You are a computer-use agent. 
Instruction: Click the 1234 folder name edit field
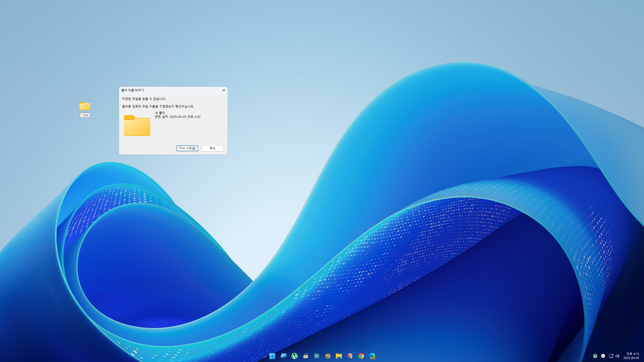click(85, 115)
